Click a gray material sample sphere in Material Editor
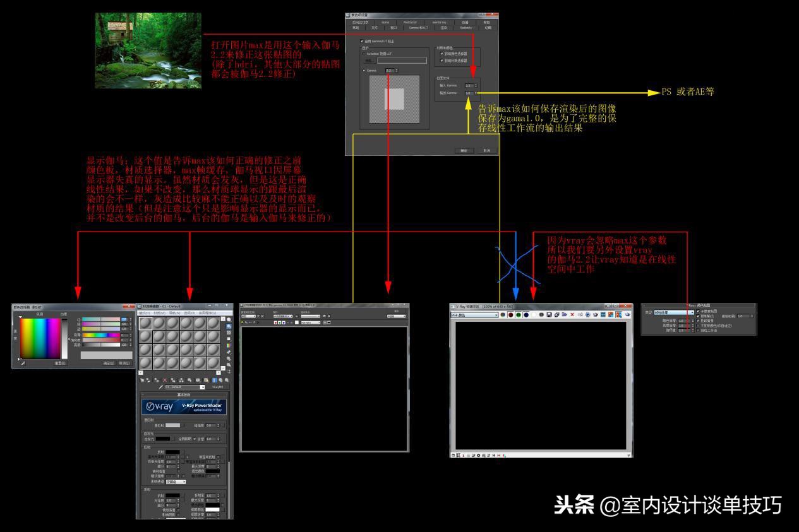Viewport: 799px width, 532px height. click(x=146, y=324)
